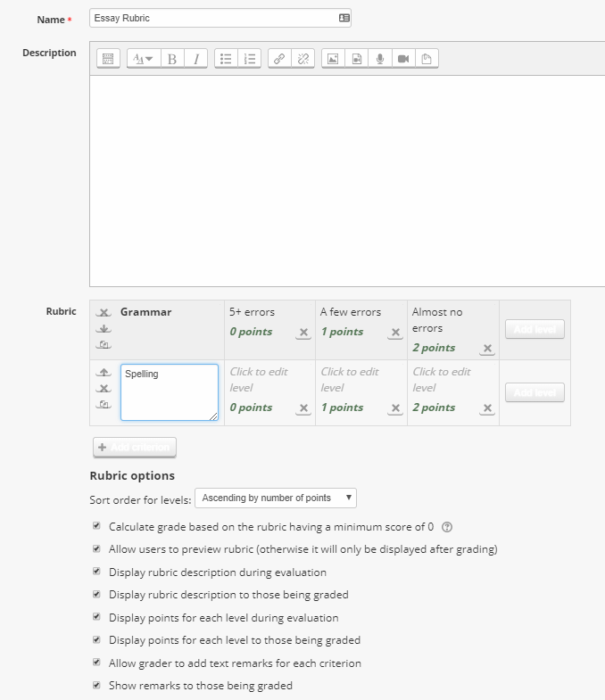The image size is (605, 700).
Task: Expand the paragraph styles dropdown in toolbar
Action: (143, 59)
